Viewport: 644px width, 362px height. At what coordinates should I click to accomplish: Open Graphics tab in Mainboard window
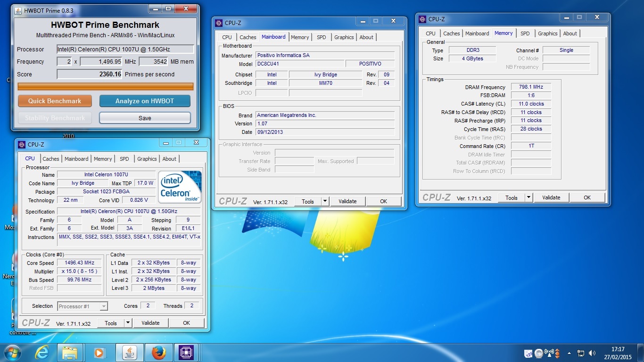coord(344,37)
